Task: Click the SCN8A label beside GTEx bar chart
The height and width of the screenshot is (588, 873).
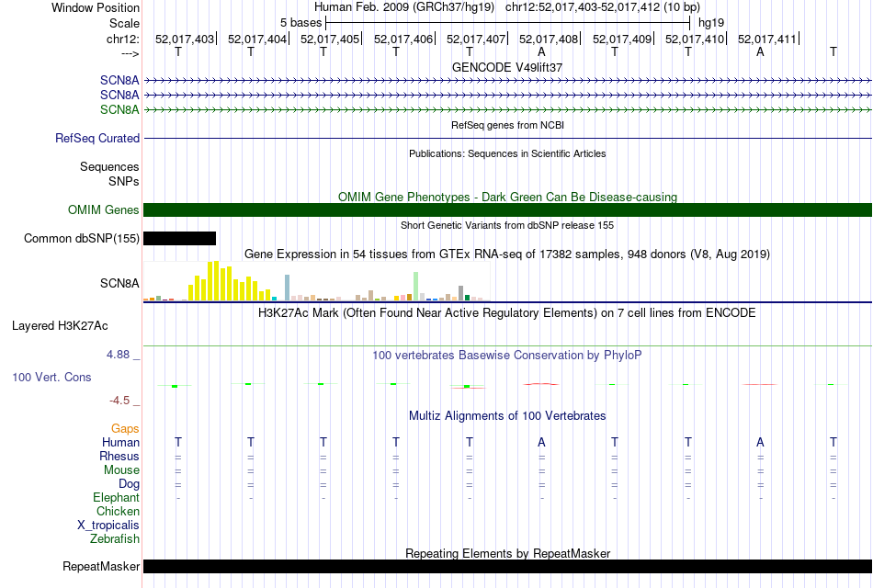Action: click(119, 283)
